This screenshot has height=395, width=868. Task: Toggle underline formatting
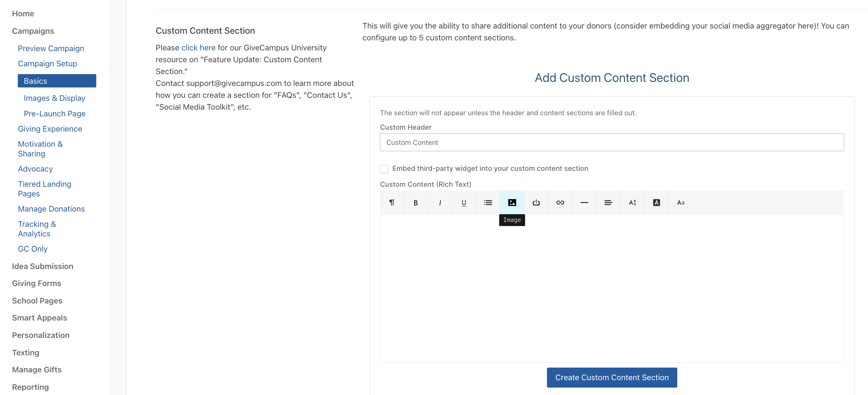pos(464,202)
